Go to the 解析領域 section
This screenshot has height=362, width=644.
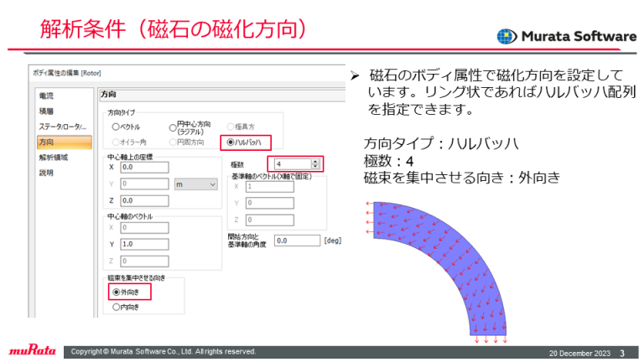click(53, 157)
